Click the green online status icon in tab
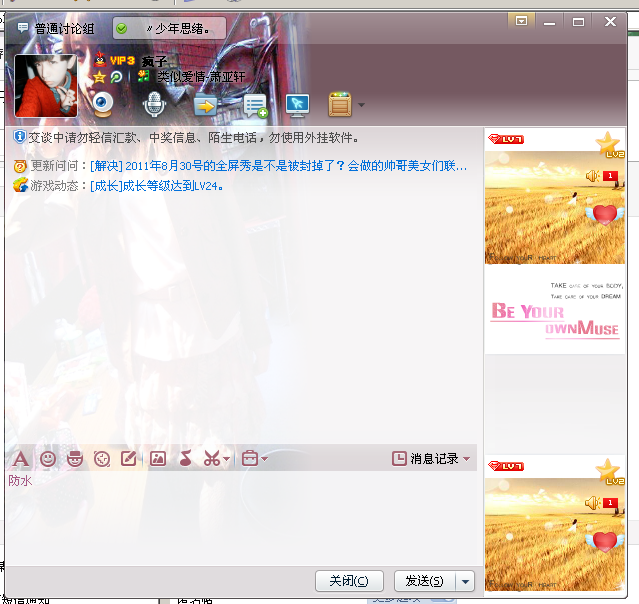This screenshot has height=604, width=639. [x=121, y=29]
